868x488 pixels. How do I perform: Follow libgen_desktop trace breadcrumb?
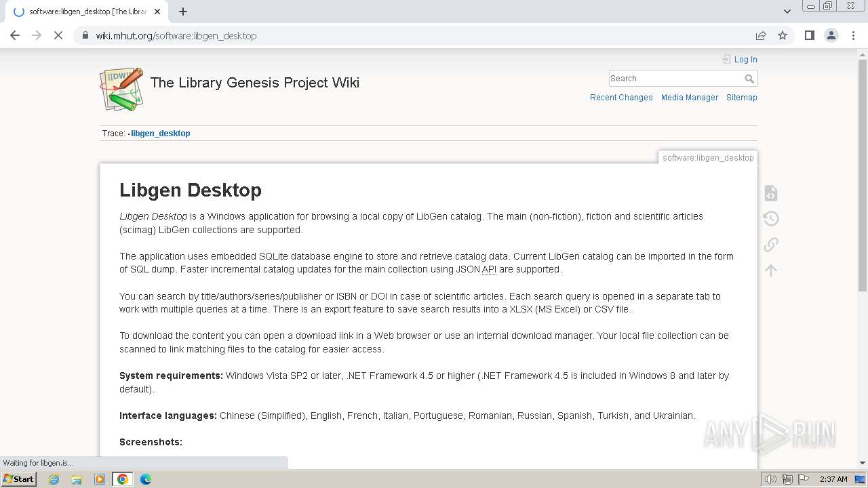click(161, 134)
